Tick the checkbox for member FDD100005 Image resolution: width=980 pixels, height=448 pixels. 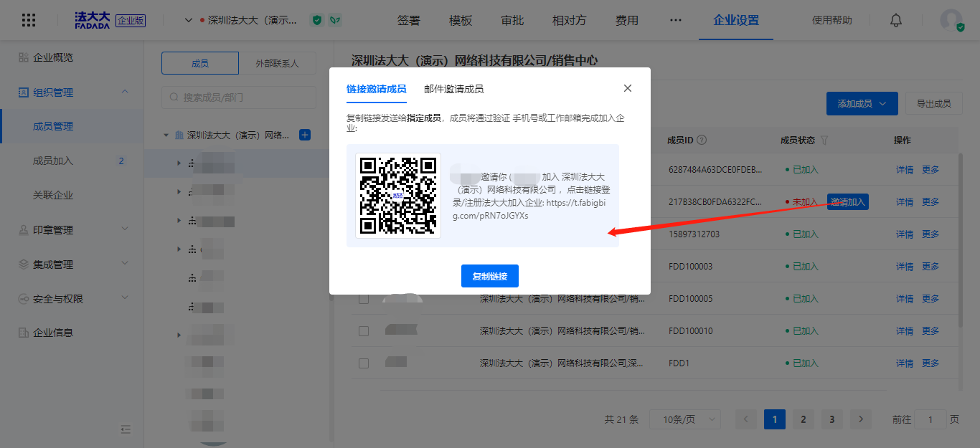point(364,299)
